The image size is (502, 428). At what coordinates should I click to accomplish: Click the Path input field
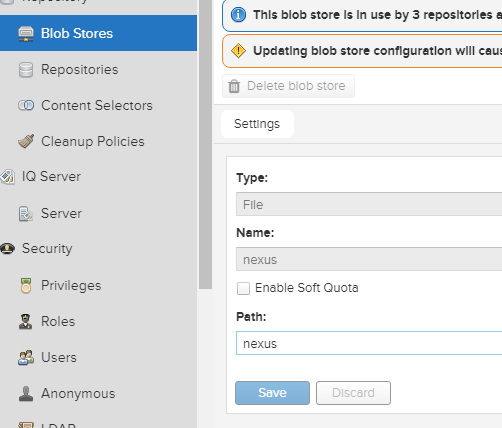[369, 343]
